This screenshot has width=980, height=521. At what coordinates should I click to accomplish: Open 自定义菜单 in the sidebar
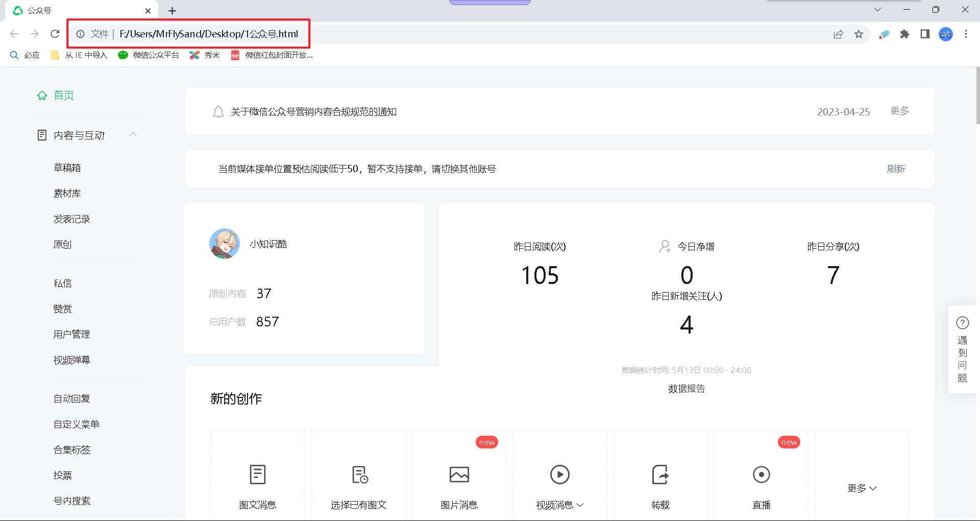coord(77,424)
